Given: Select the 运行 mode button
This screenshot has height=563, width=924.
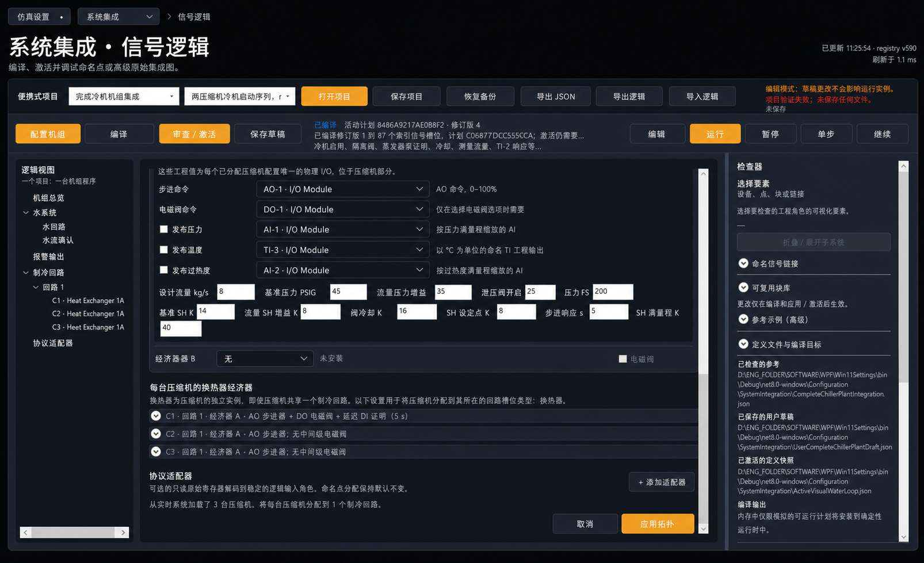Looking at the screenshot, I should pyautogui.click(x=715, y=134).
